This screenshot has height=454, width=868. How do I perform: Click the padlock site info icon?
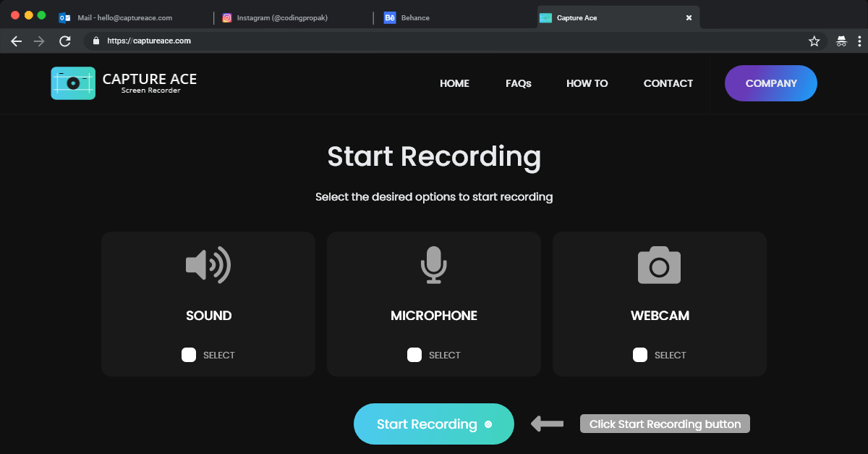[95, 41]
